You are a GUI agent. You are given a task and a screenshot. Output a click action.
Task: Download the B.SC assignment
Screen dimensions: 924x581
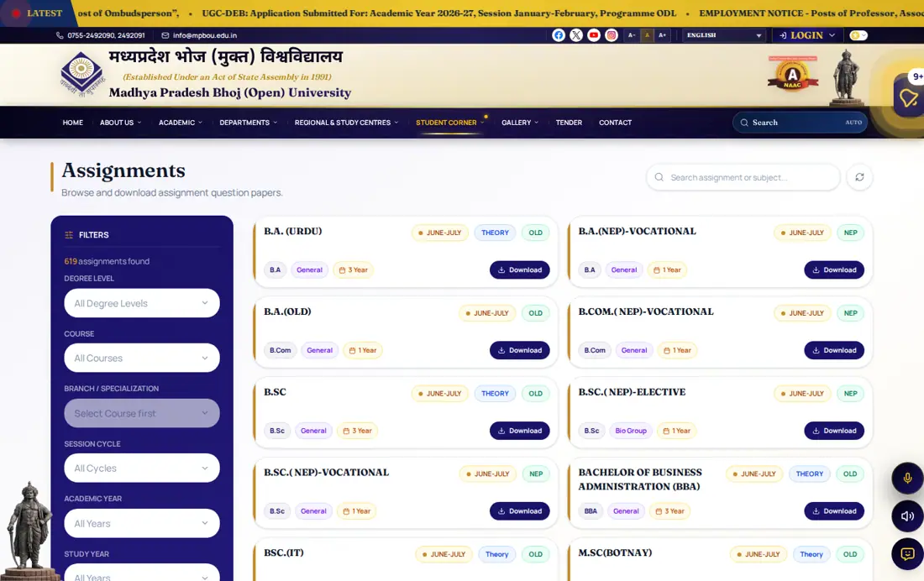point(520,431)
